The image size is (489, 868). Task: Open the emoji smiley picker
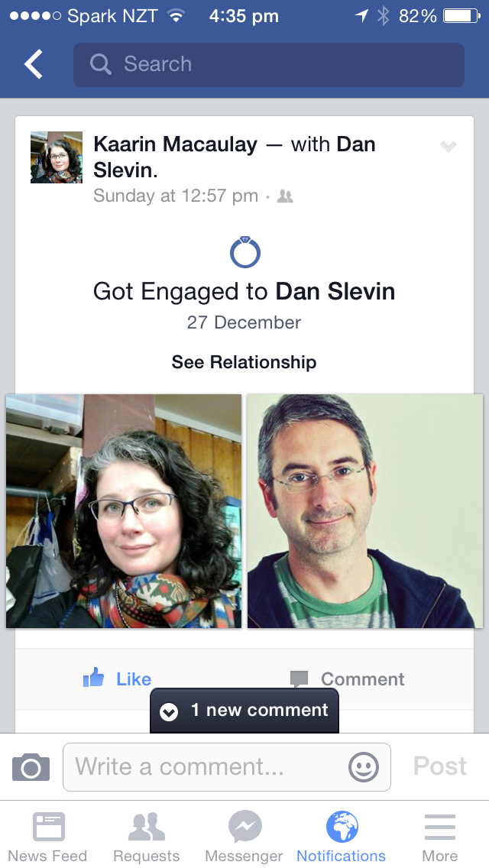[x=364, y=767]
